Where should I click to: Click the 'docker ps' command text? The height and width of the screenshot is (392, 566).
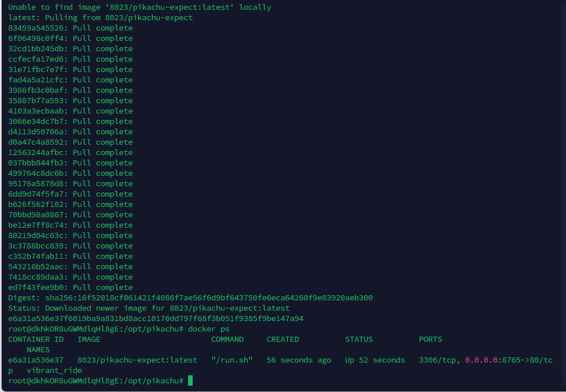[209, 329]
